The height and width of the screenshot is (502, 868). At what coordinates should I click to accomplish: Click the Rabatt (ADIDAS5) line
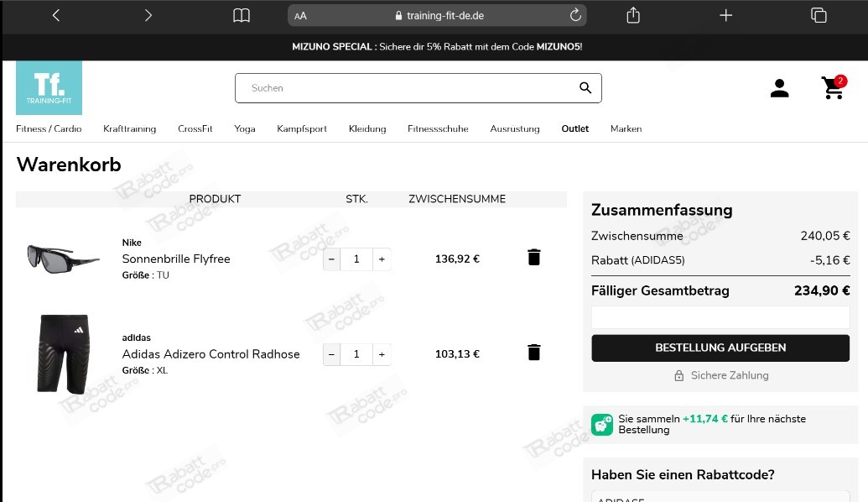[720, 260]
